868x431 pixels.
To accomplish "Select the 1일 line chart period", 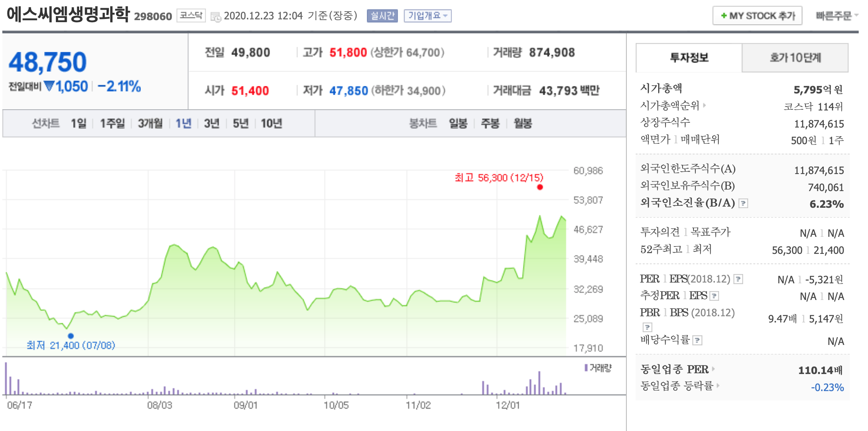I will pyautogui.click(x=79, y=123).
